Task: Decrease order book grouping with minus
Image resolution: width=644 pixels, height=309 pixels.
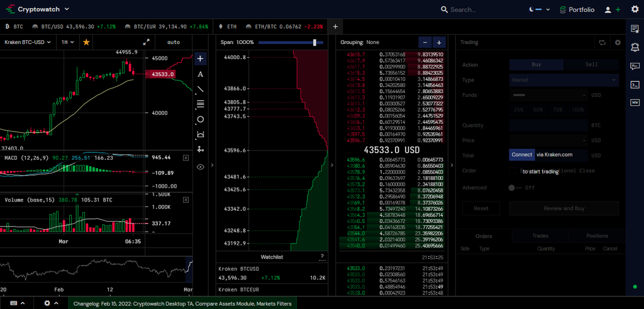Action: pyautogui.click(x=425, y=42)
